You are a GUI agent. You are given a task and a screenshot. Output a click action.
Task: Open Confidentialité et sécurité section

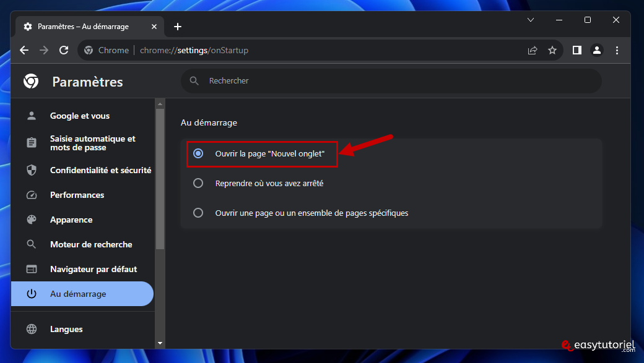(82, 170)
